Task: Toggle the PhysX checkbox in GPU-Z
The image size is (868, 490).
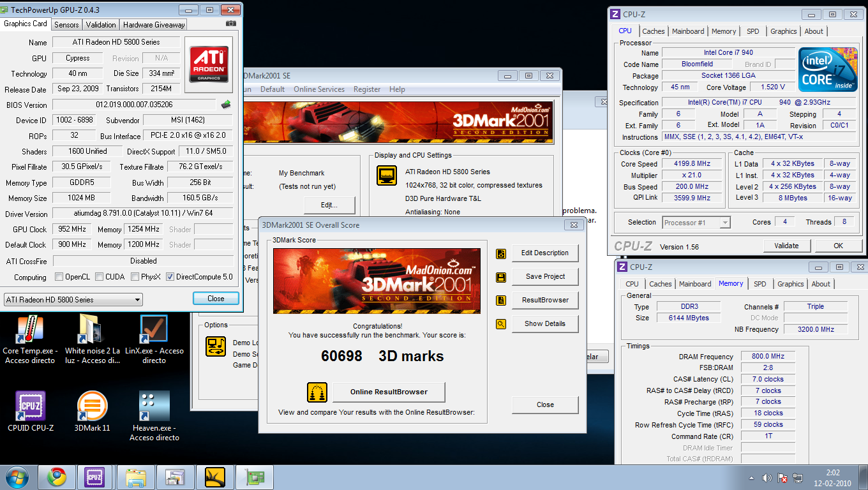Action: click(135, 277)
